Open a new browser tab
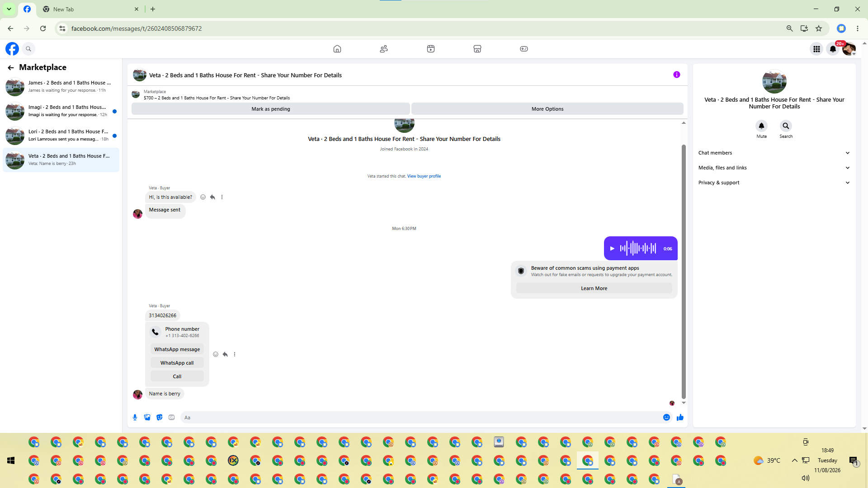The image size is (868, 488). point(153,9)
